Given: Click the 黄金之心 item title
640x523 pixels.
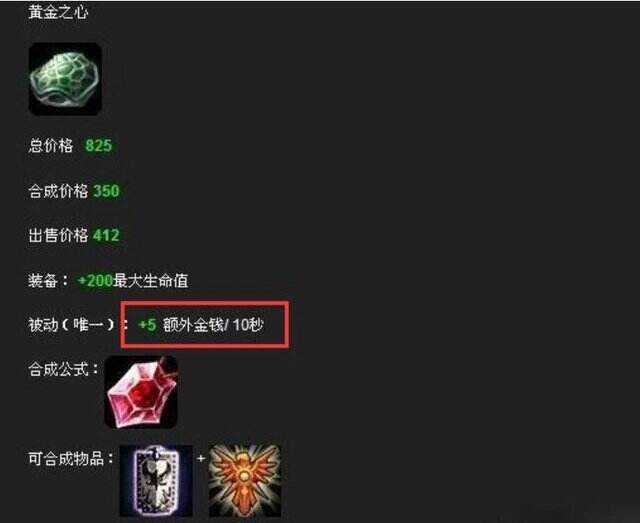Looking at the screenshot, I should click(x=58, y=12).
